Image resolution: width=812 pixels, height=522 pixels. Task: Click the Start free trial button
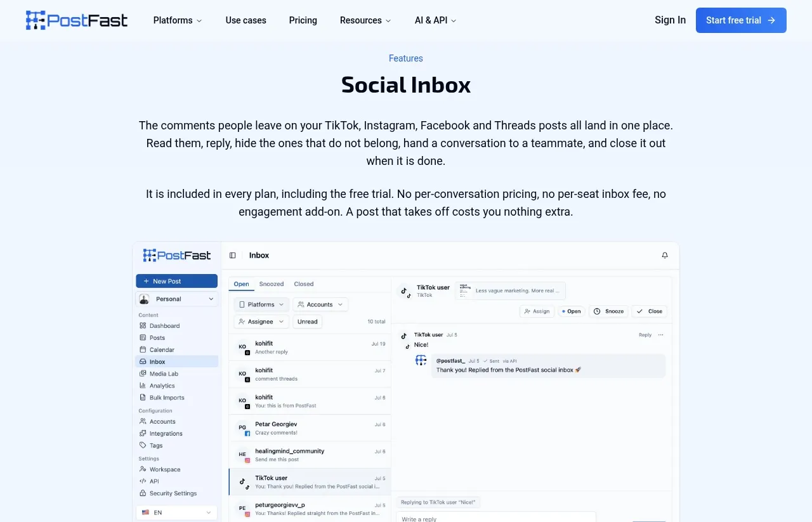(x=741, y=20)
